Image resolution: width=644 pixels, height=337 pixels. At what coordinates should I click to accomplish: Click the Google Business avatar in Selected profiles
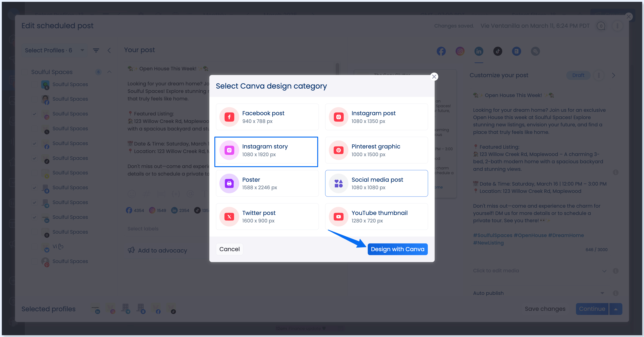click(x=141, y=309)
